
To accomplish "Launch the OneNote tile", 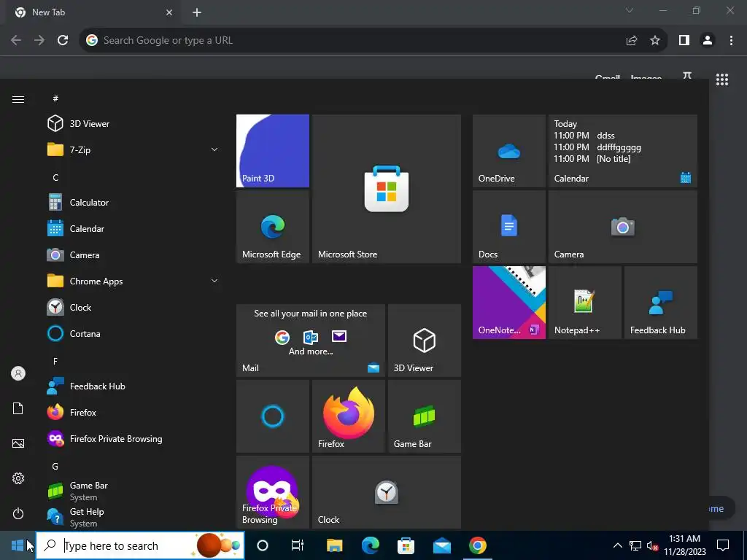I will click(508, 303).
